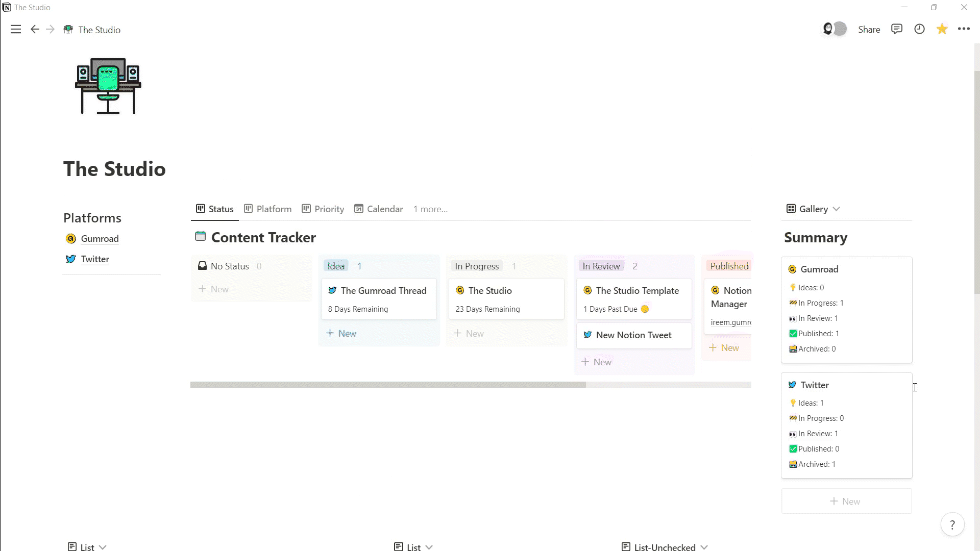Open the Content Tracker database title
Screen dimensions: 980x551
263,238
